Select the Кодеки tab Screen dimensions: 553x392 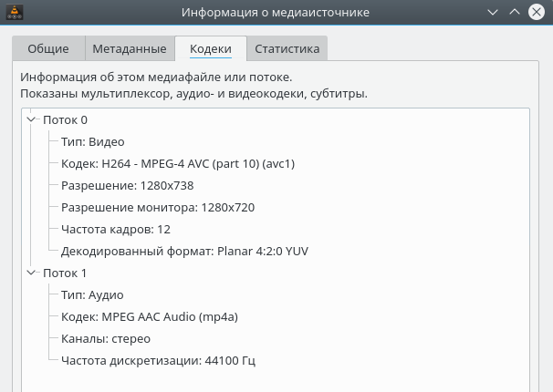(210, 49)
